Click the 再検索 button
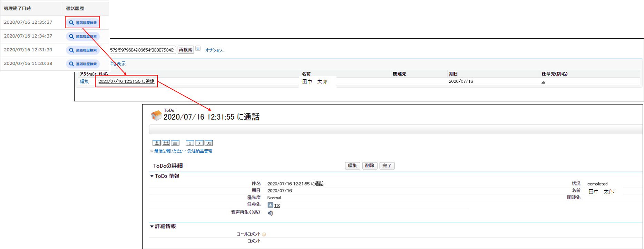The height and width of the screenshot is (249, 644). 186,50
